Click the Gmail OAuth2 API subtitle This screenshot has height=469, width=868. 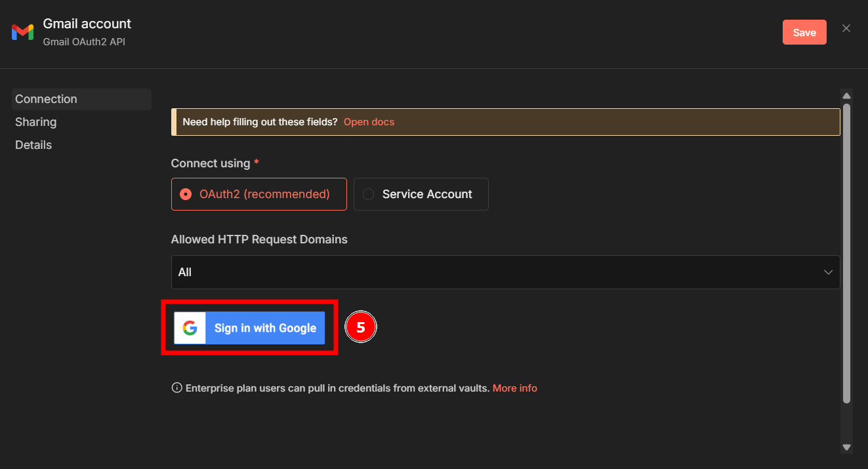click(x=84, y=42)
